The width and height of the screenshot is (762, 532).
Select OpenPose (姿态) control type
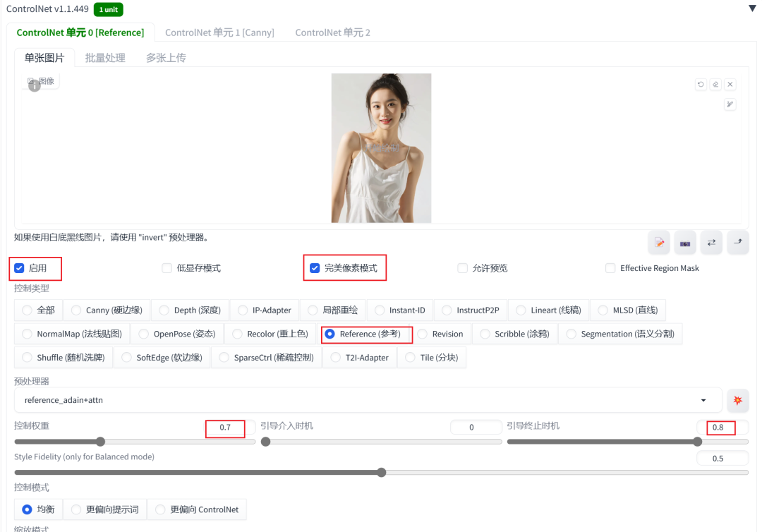pyautogui.click(x=177, y=334)
